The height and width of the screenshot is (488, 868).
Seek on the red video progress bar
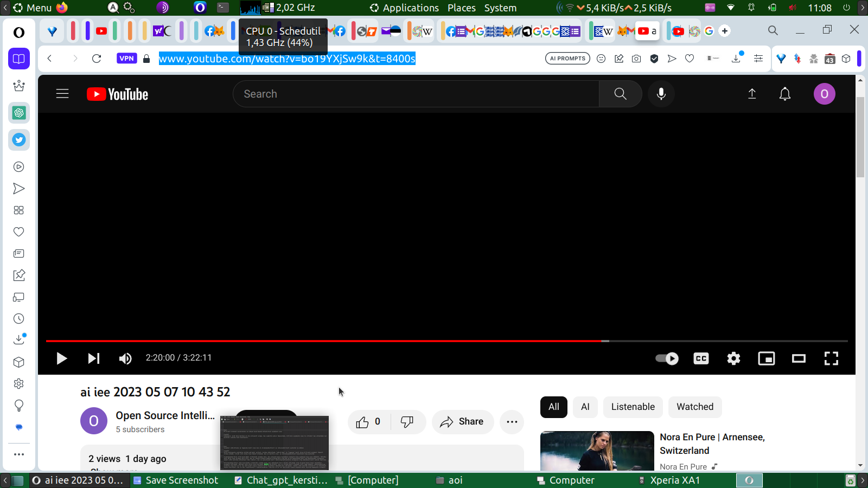[x=447, y=341]
